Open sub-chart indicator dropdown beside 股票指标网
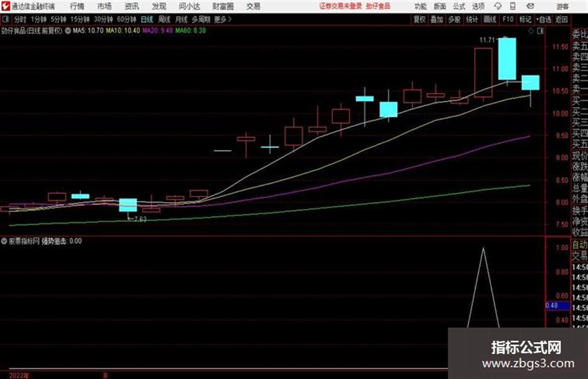This screenshot has width=588, height=379. coord(4,241)
